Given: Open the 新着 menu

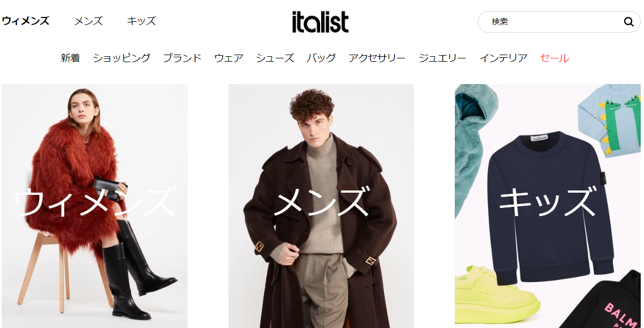Looking at the screenshot, I should tap(70, 58).
